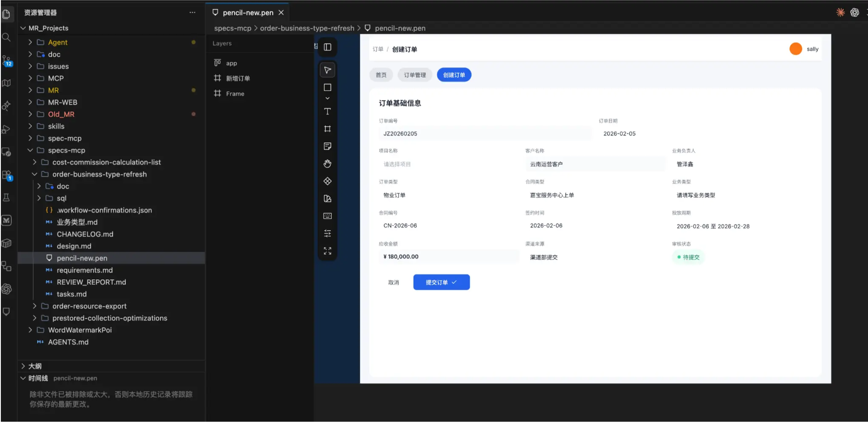Switch to the pencil-new.pen editor tab
Image resolution: width=868 pixels, height=423 pixels.
(248, 13)
